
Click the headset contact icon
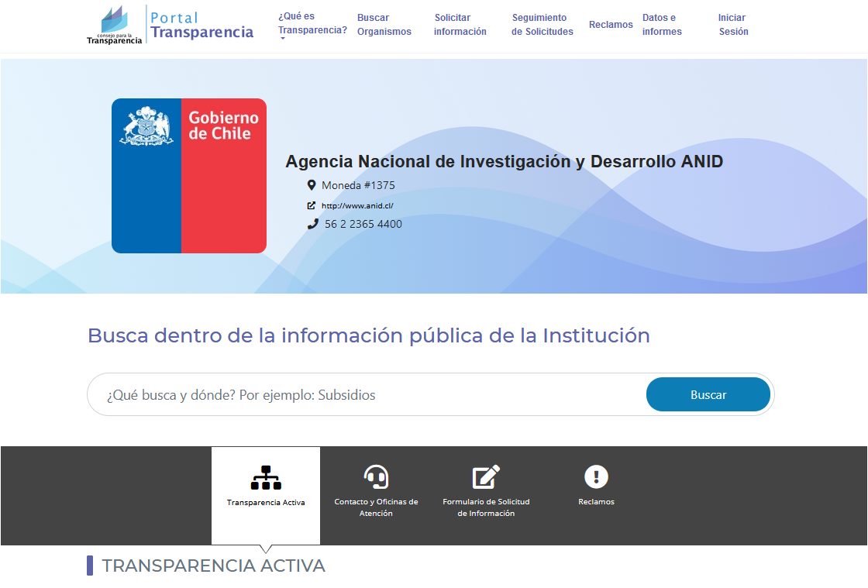[376, 476]
